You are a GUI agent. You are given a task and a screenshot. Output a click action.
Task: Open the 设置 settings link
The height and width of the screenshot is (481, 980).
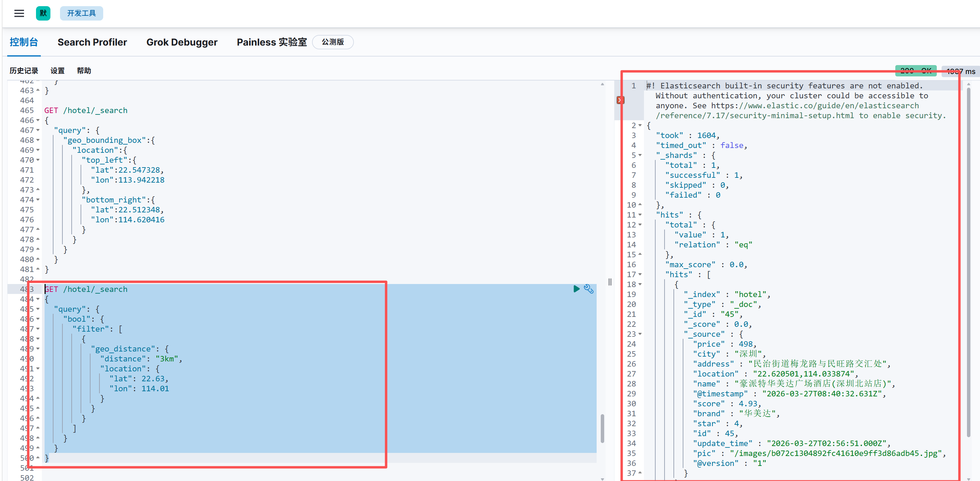(x=58, y=71)
